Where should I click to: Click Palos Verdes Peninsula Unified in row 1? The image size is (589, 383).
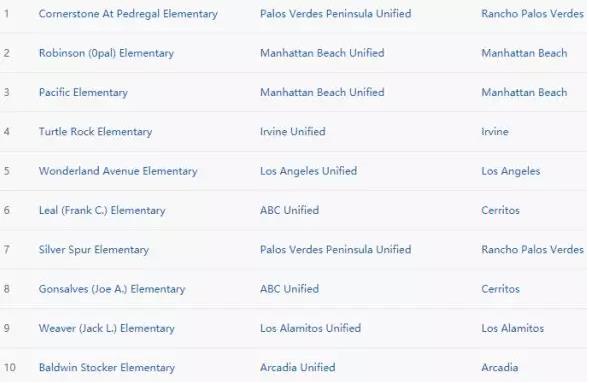(335, 14)
